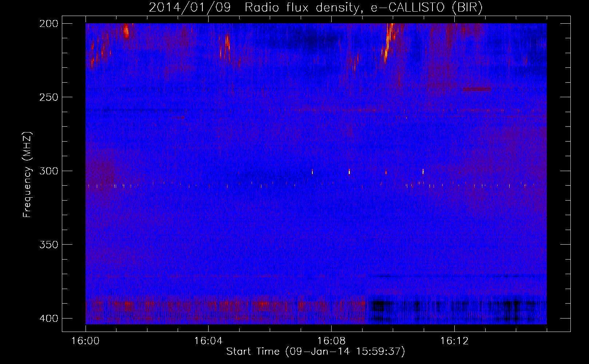Click the 350 frequency tick label

(48, 245)
